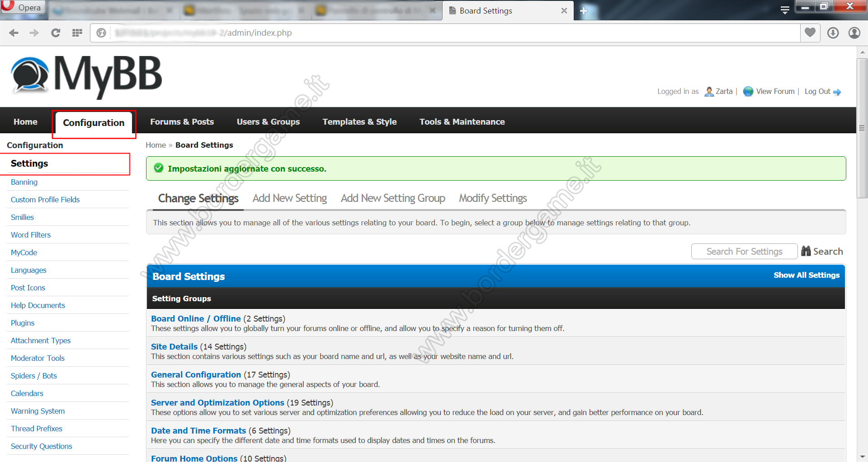
Task: Open the Site Details setting group
Action: coord(174,346)
